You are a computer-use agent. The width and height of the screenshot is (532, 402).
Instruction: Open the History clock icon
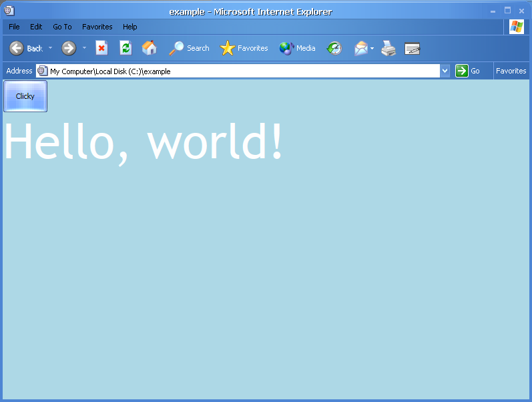334,48
